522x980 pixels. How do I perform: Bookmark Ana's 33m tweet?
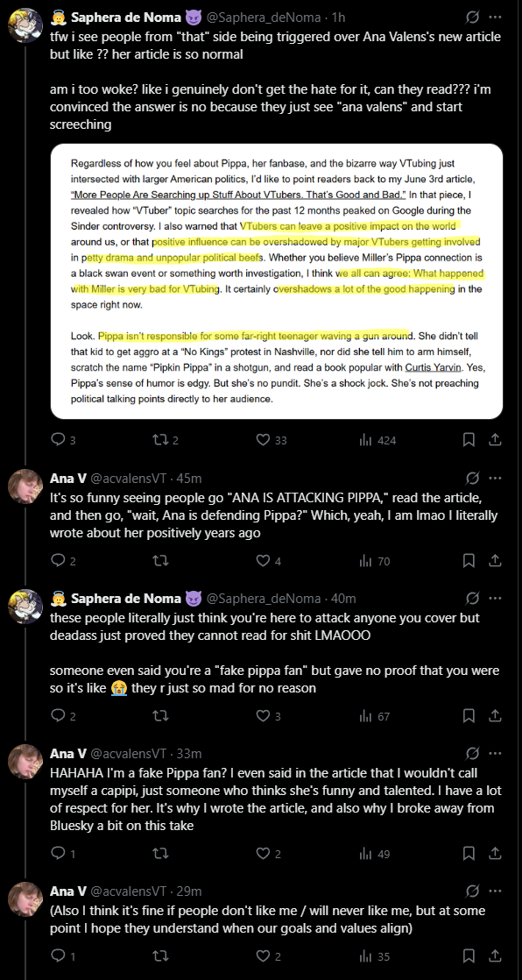pyautogui.click(x=469, y=853)
